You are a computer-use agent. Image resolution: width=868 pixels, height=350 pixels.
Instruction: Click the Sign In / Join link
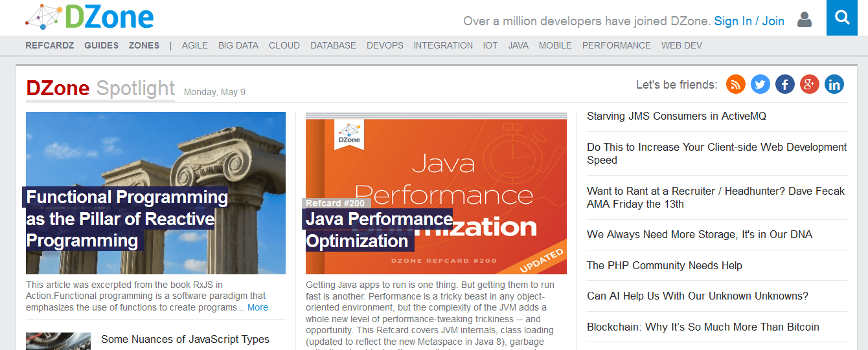point(749,21)
